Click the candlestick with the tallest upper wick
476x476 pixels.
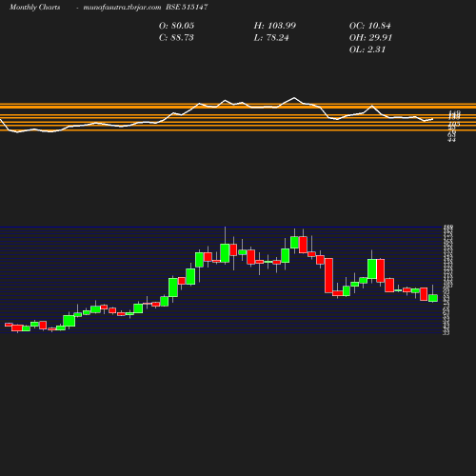(225, 253)
